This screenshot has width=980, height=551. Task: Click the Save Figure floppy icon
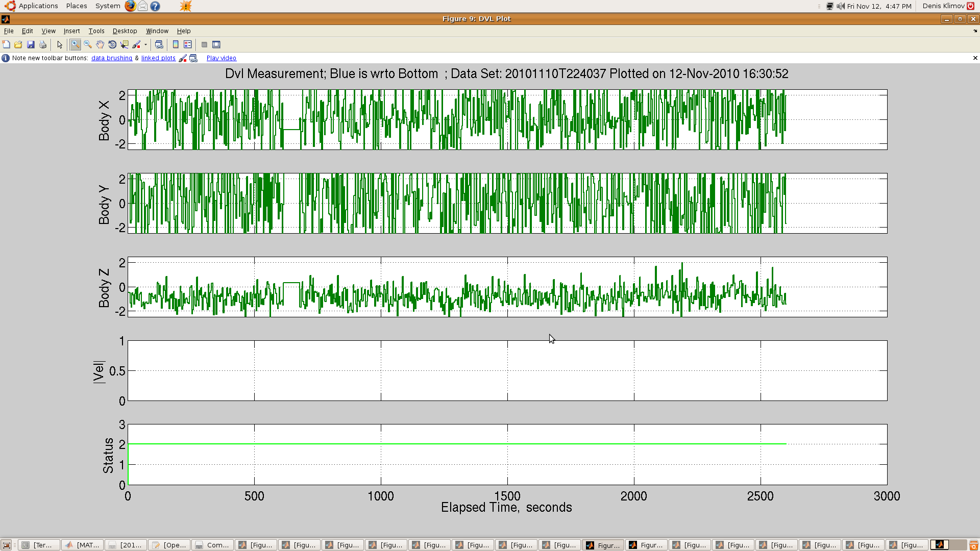tap(31, 45)
